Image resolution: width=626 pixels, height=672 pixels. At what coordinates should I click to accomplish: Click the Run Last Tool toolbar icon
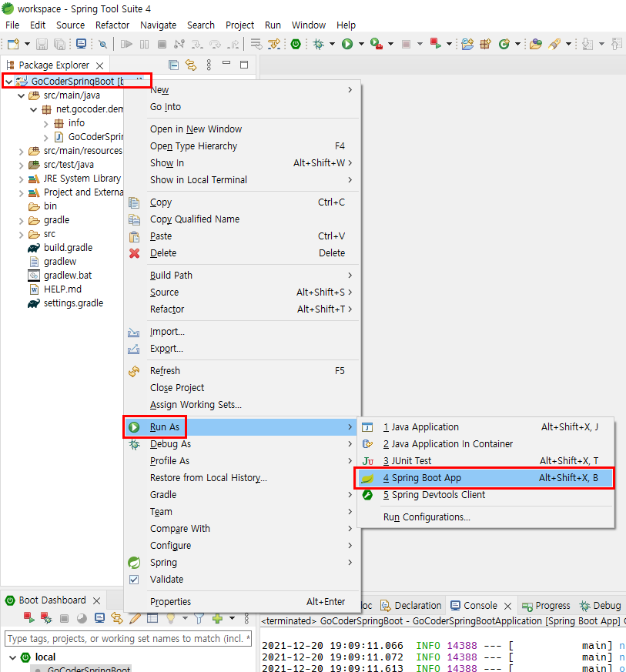tap(376, 44)
